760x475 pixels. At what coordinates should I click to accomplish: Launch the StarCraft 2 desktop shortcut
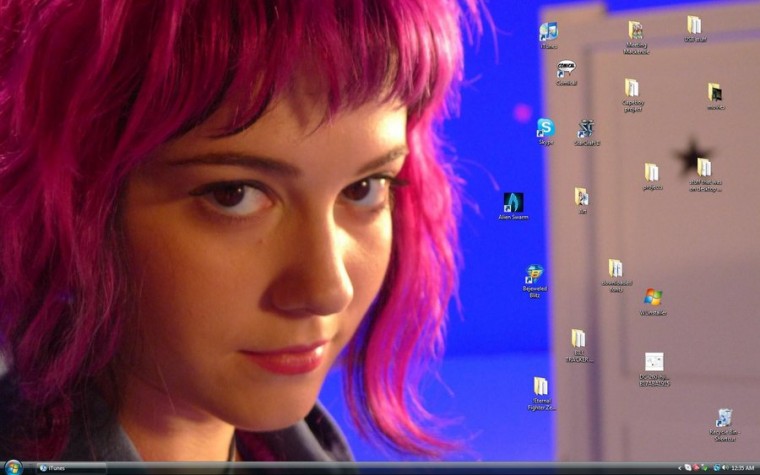click(x=586, y=132)
